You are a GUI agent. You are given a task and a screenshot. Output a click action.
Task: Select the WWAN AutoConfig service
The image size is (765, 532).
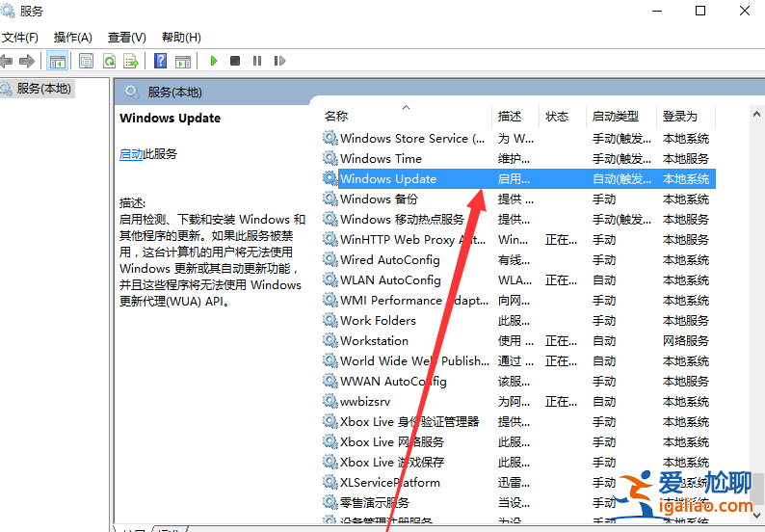point(518,382)
